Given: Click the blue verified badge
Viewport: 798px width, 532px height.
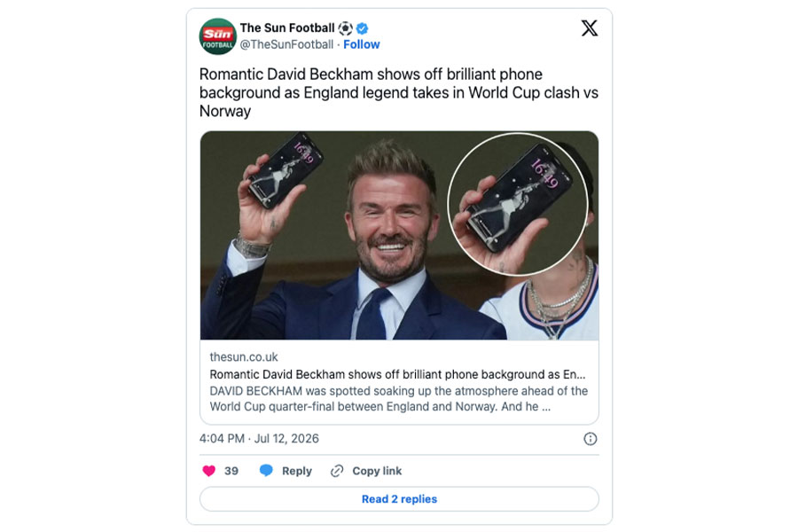Looking at the screenshot, I should 363,28.
